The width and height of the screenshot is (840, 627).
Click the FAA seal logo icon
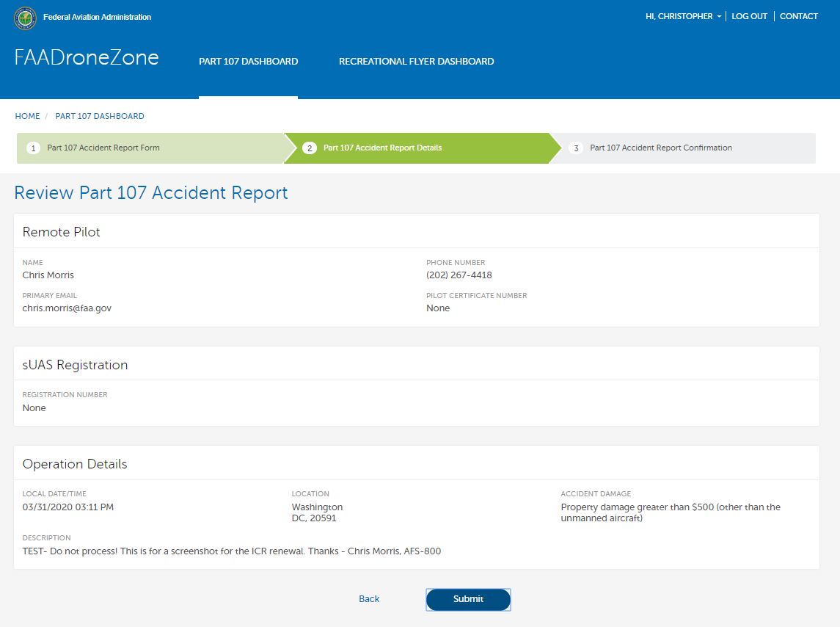tap(25, 18)
